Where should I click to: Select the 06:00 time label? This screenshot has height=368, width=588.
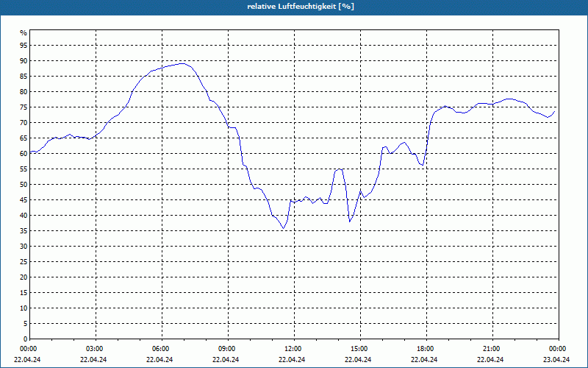[162, 349]
